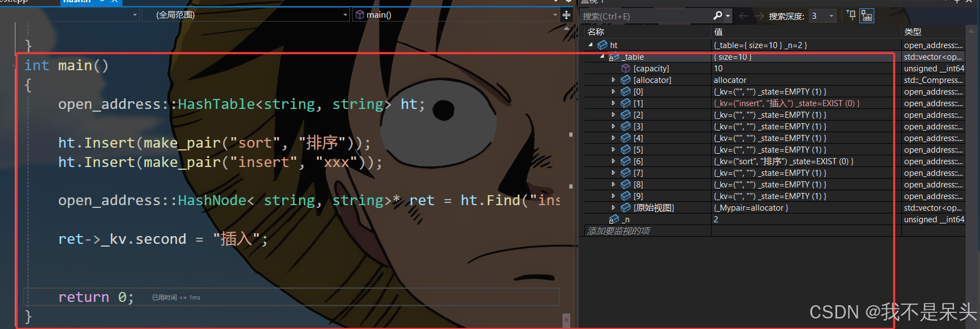Select the ht value {_table={ size=10 } _n=2 }
Image resolution: width=980 pixels, height=329 pixels.
[x=806, y=45]
